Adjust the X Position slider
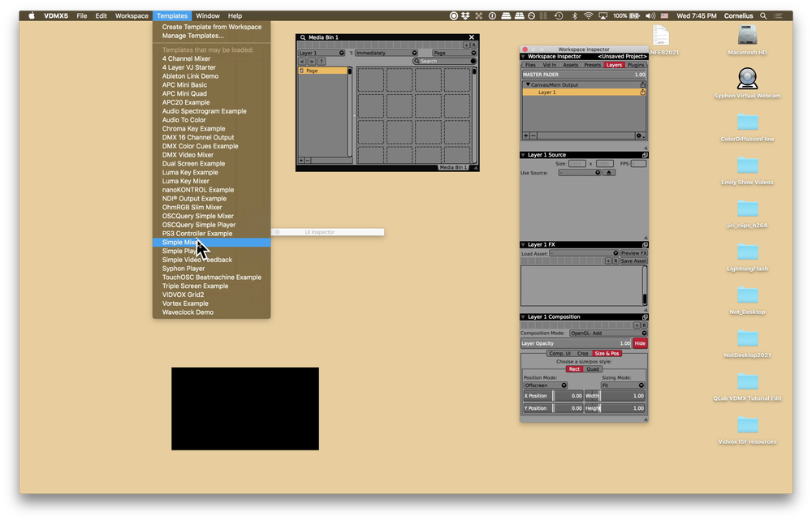This screenshot has height=521, width=812. [x=553, y=396]
